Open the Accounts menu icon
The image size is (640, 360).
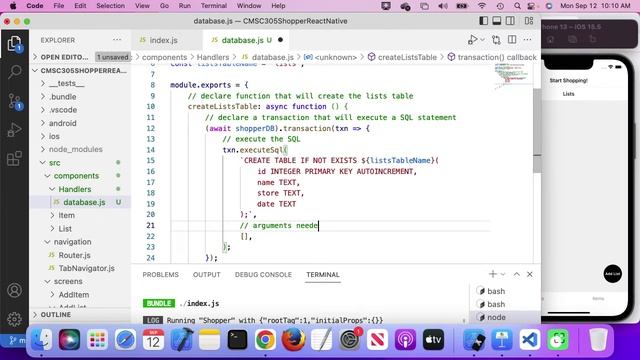coord(14,290)
